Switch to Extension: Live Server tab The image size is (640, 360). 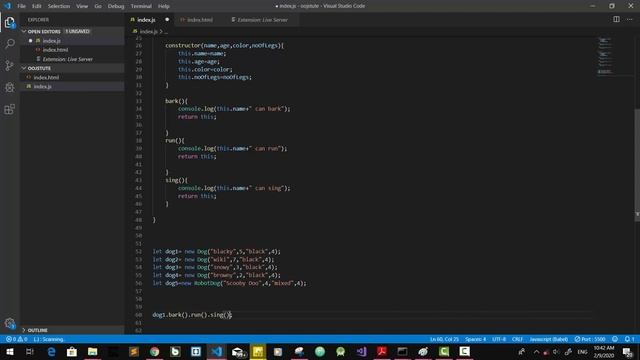(x=262, y=20)
